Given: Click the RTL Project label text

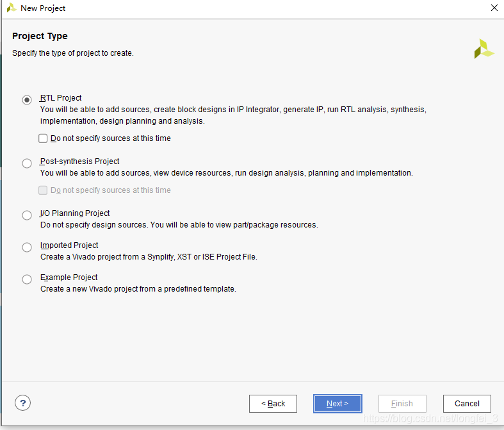Looking at the screenshot, I should (x=61, y=98).
